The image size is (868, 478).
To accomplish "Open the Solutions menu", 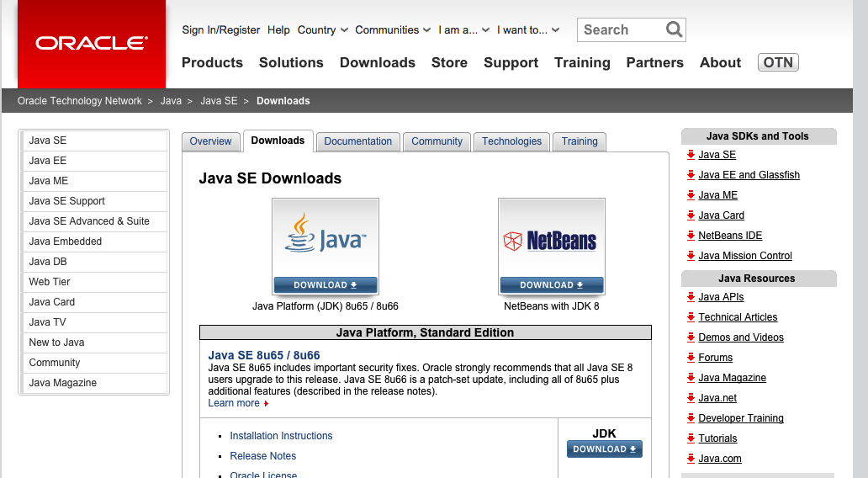I will 291,62.
